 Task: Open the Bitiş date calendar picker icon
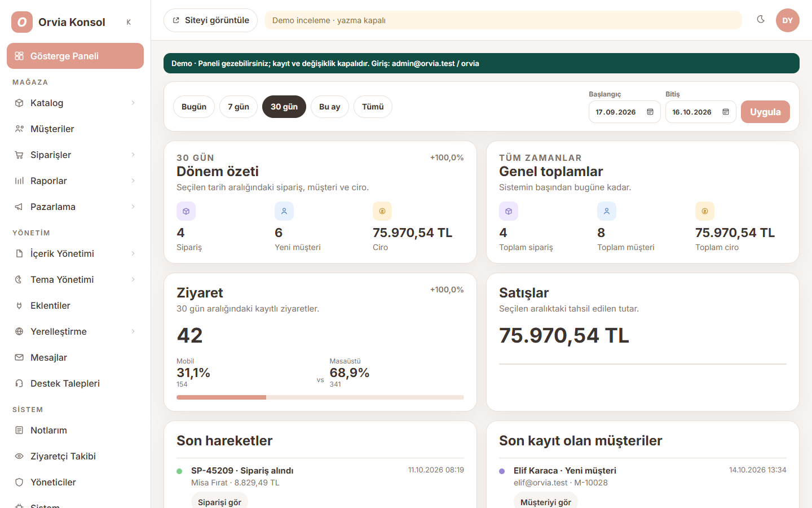[x=726, y=112]
